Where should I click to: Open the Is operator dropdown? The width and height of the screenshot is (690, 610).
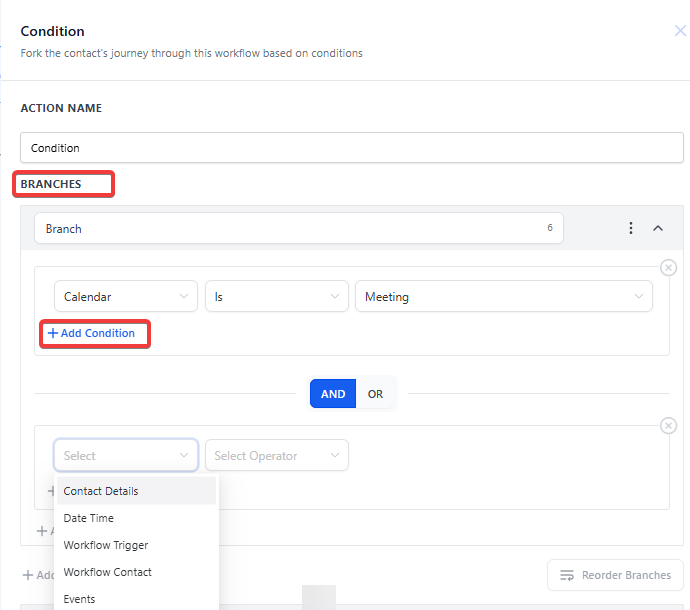click(x=276, y=296)
